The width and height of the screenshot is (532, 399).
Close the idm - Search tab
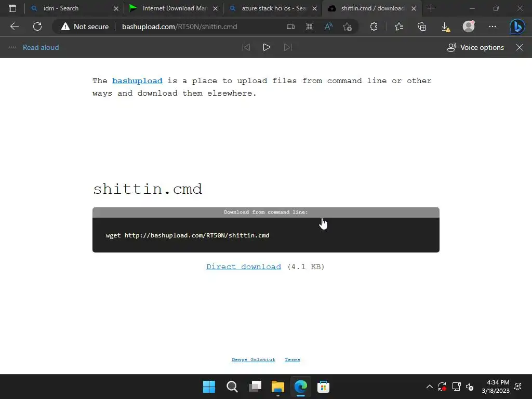(116, 8)
